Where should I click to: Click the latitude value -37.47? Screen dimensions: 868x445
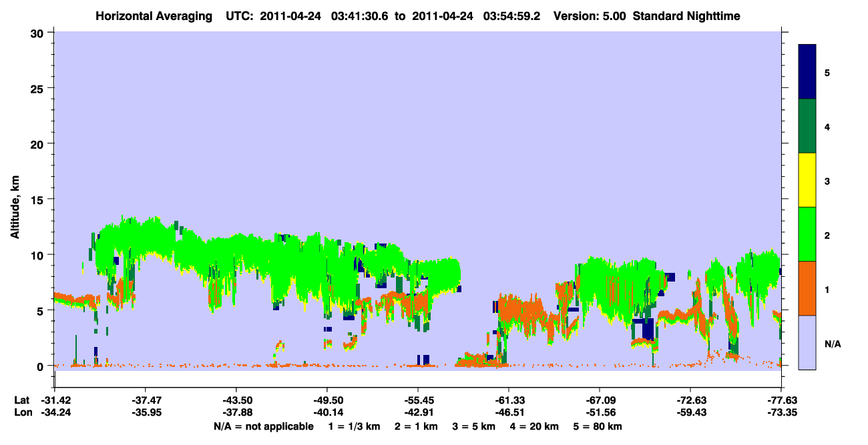146,400
